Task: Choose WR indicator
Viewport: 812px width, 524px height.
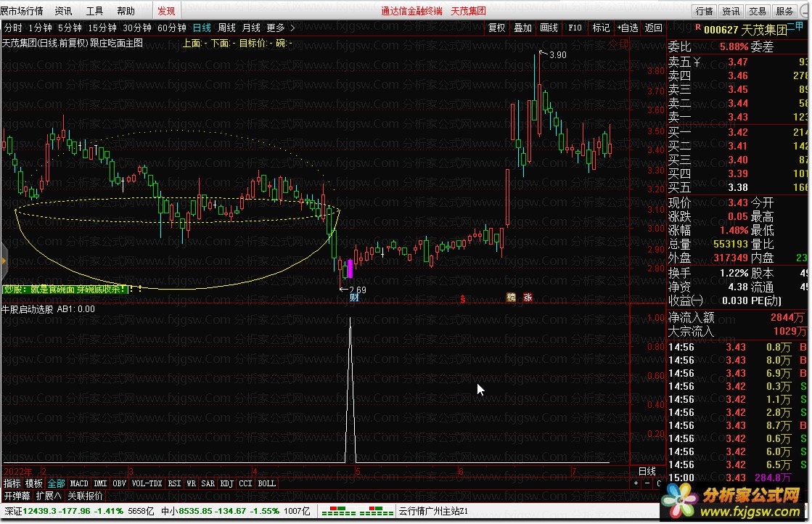Action: coord(191,483)
